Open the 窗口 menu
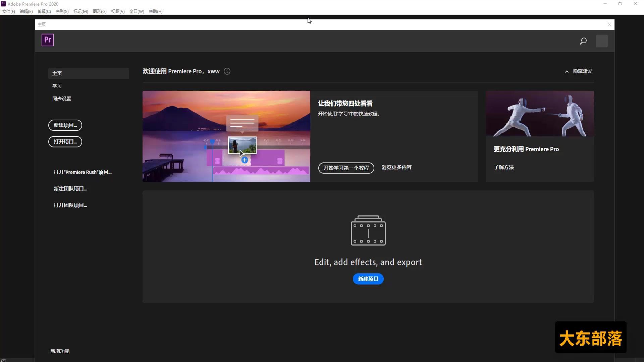644x362 pixels. (x=136, y=11)
